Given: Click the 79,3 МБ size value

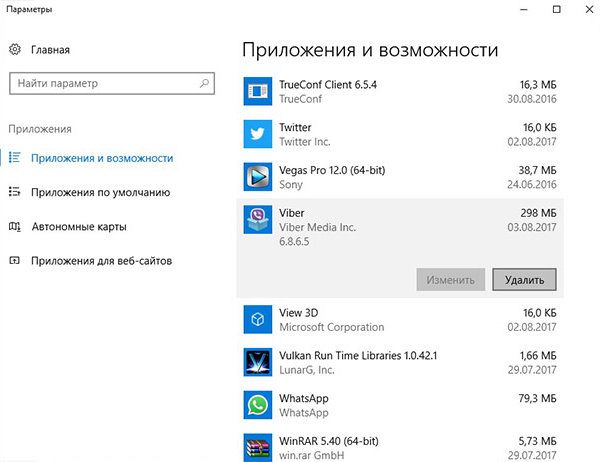Looking at the screenshot, I should [537, 398].
